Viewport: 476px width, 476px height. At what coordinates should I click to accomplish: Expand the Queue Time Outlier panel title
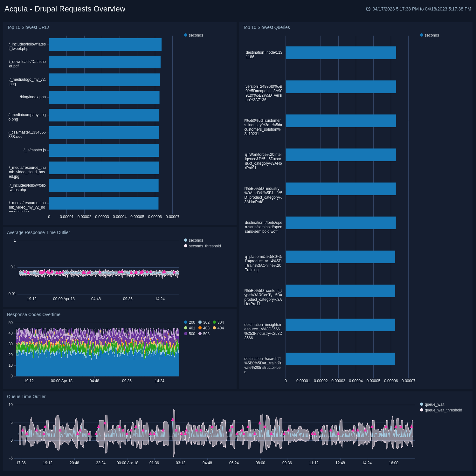[x=26, y=397]
